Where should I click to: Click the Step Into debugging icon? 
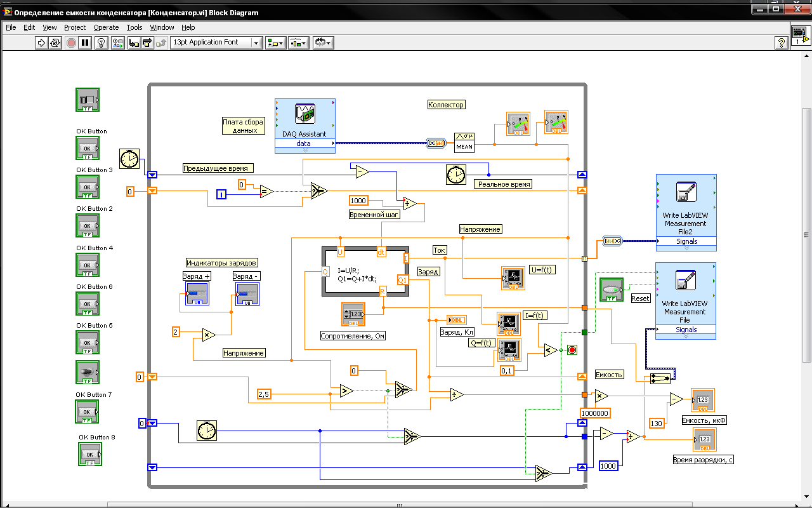click(133, 43)
